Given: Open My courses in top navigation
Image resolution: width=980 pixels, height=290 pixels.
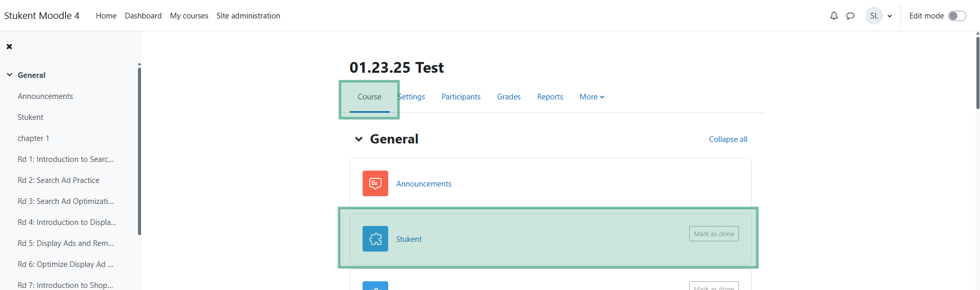Looking at the screenshot, I should (x=189, y=16).
